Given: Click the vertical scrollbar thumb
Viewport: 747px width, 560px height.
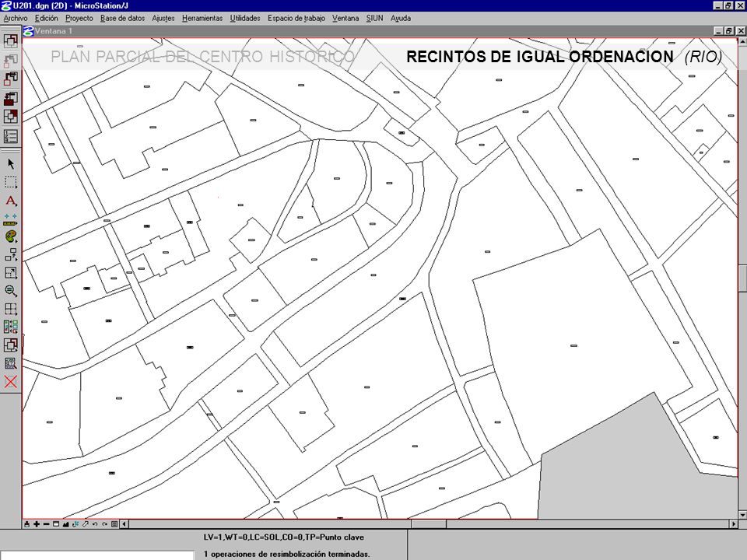Looking at the screenshot, I should tap(742, 277).
